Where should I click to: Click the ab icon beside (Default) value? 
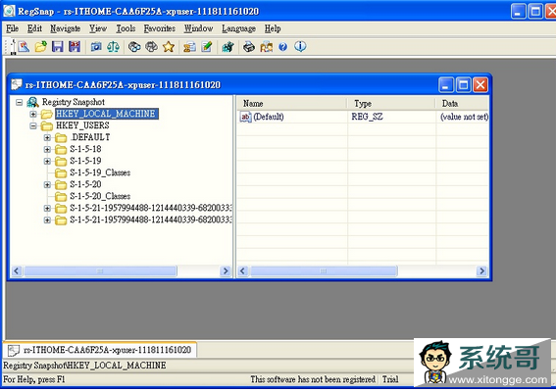[245, 117]
